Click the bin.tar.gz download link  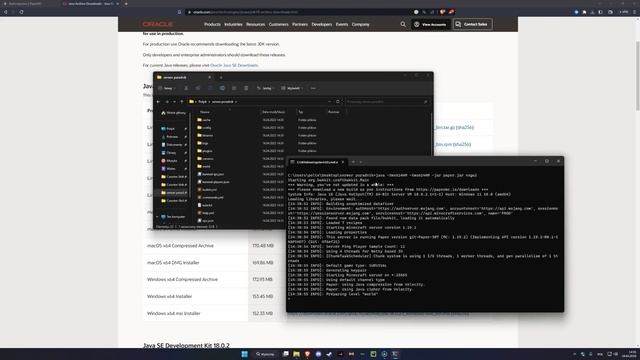454,127
